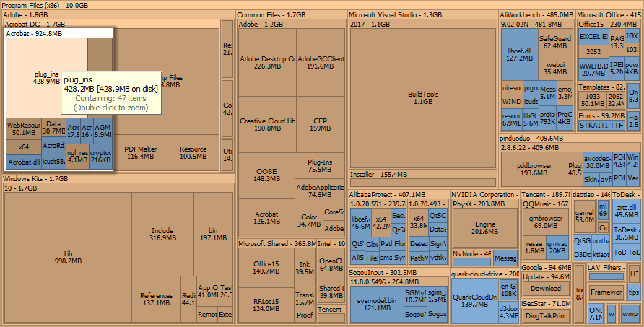Image resolution: width=644 pixels, height=327 pixels.
Task: Select the Resource 100.5MB block
Action: click(193, 152)
